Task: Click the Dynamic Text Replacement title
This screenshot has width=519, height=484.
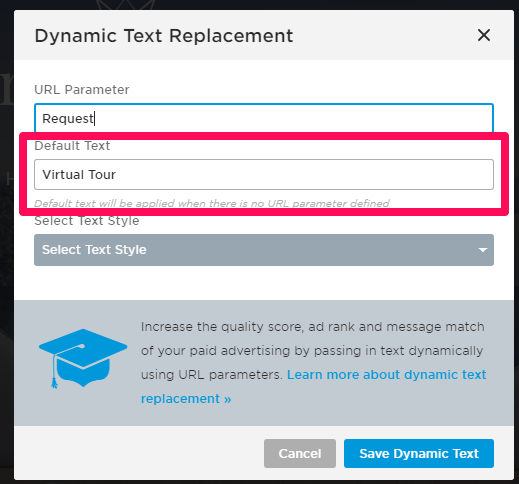Action: (x=164, y=36)
